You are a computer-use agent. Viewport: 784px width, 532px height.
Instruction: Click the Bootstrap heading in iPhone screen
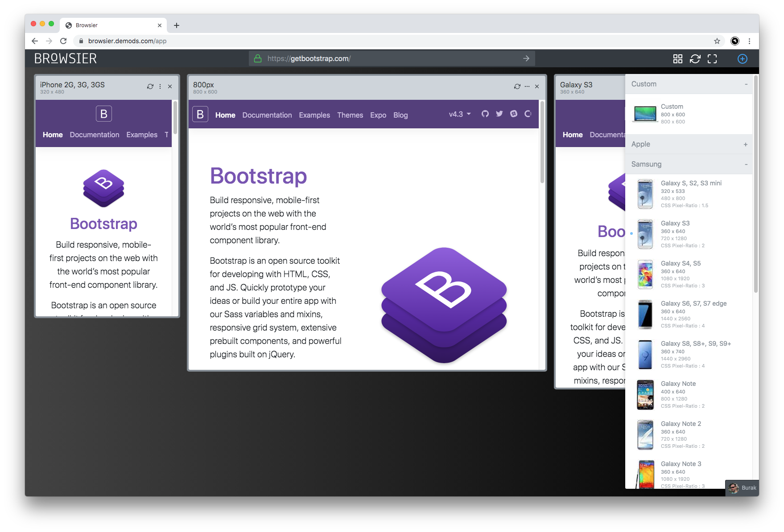pos(103,224)
